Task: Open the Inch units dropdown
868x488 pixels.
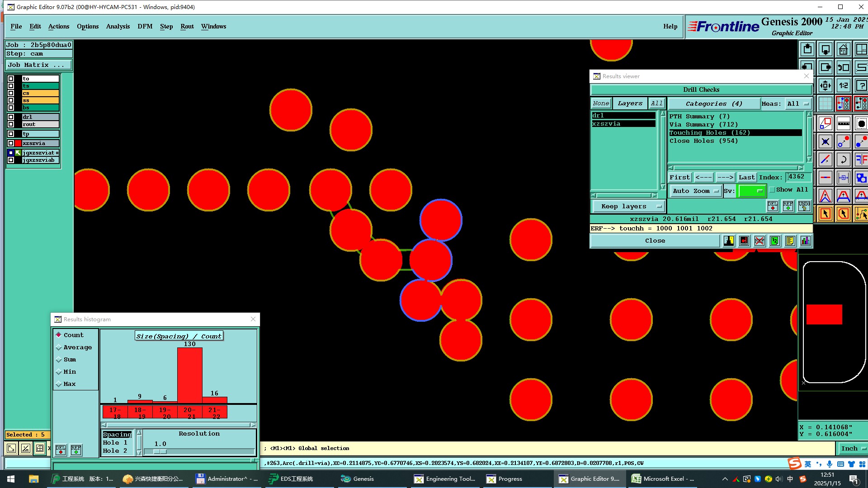Action: [853, 448]
